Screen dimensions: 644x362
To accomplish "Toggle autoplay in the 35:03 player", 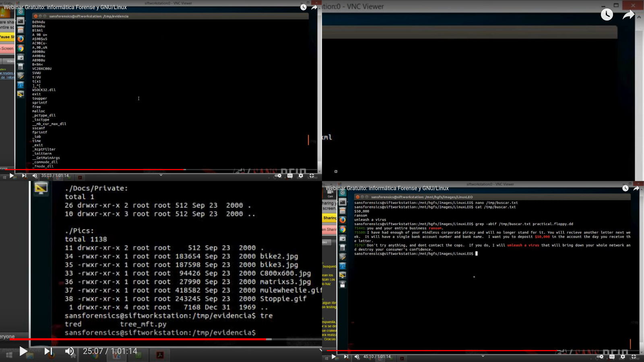I will (278, 176).
